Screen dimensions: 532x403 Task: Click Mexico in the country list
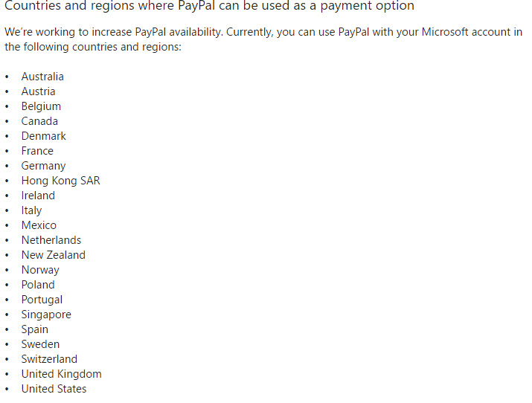pos(39,225)
